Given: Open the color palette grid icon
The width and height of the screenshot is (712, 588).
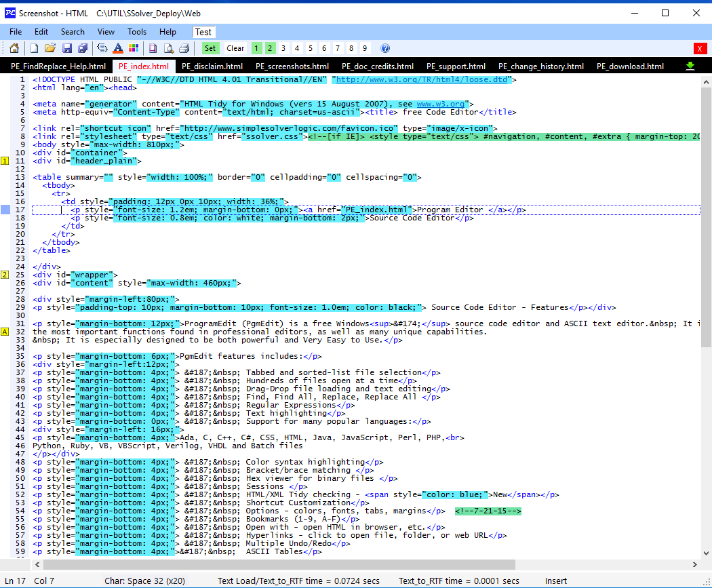Looking at the screenshot, I should click(134, 48).
